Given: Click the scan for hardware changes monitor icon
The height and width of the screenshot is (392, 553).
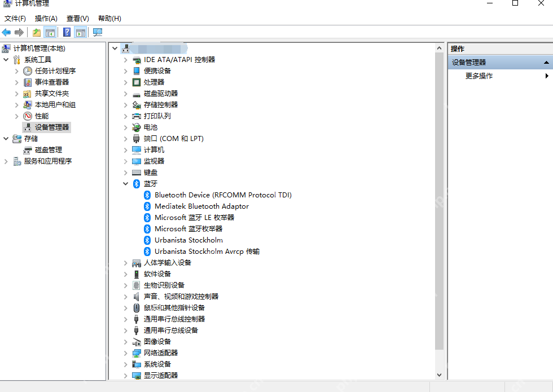Looking at the screenshot, I should coord(97,33).
